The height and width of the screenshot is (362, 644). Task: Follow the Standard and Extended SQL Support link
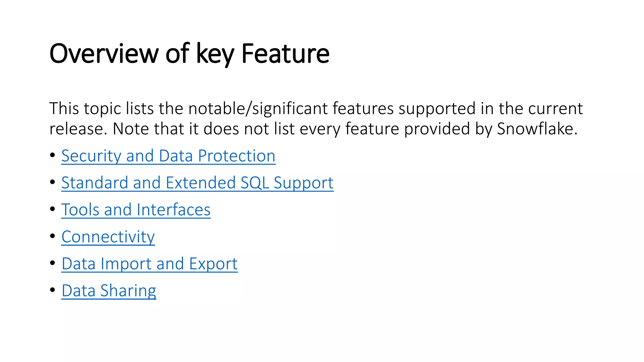[x=197, y=183]
